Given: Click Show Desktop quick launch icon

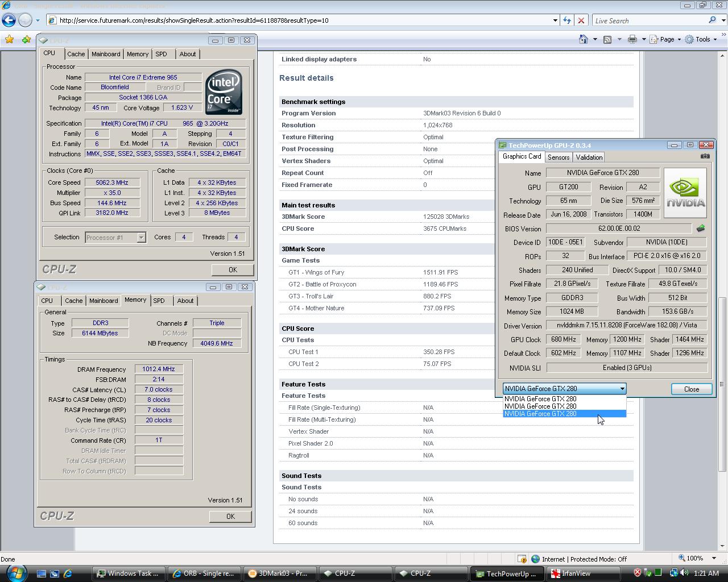Looking at the screenshot, I should tap(42, 573).
